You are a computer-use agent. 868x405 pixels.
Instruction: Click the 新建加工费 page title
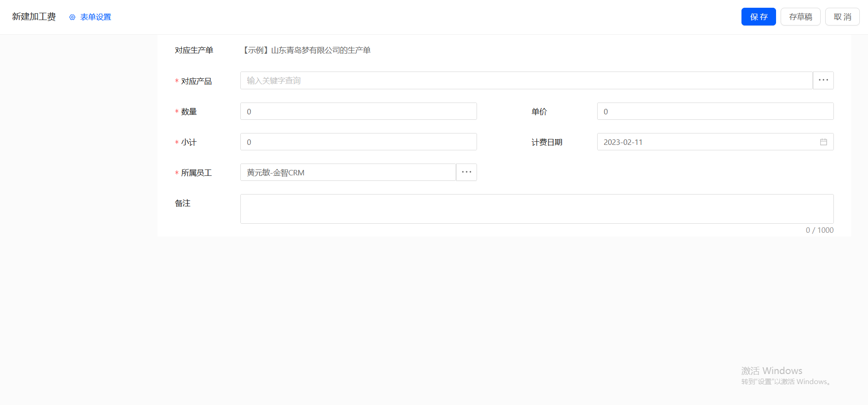click(x=34, y=17)
